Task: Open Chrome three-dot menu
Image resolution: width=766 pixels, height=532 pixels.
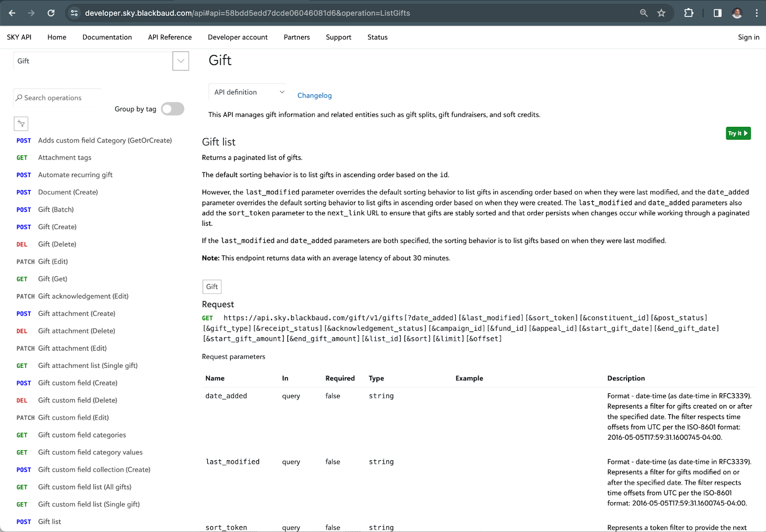Action: point(756,13)
